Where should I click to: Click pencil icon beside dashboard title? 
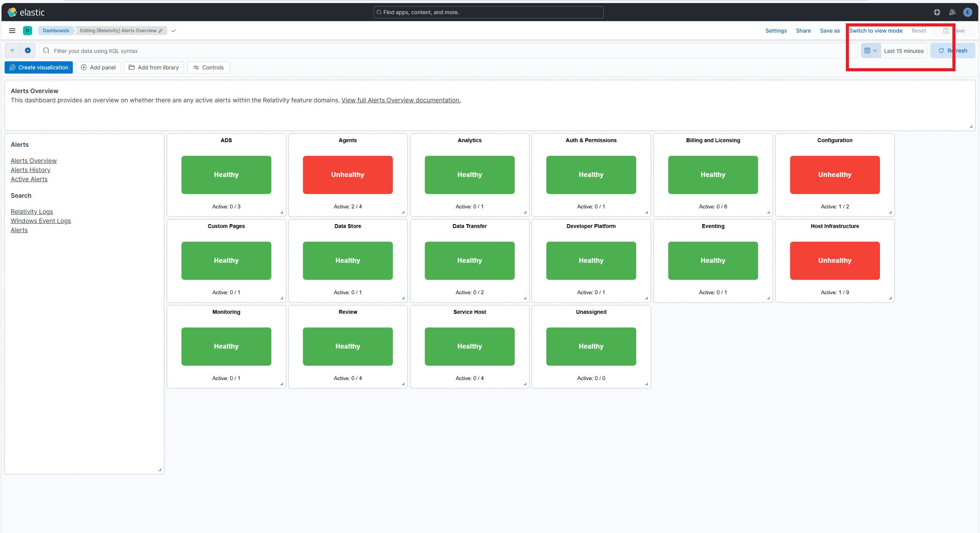pos(161,31)
